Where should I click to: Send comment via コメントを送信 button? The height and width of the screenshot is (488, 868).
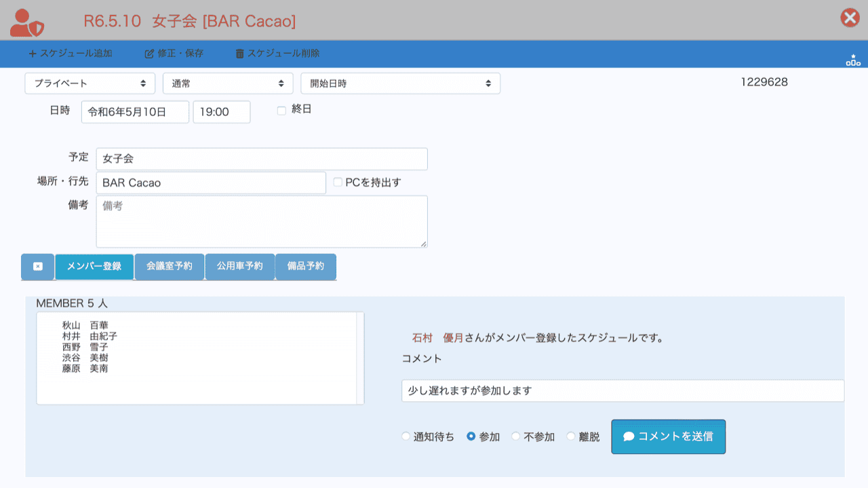(x=668, y=436)
